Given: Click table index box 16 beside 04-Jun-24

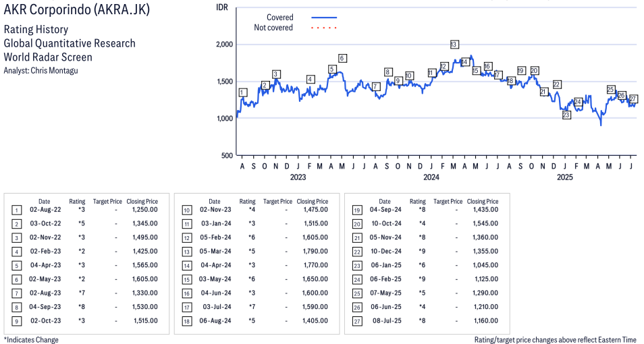Looking at the screenshot, I should (187, 294).
